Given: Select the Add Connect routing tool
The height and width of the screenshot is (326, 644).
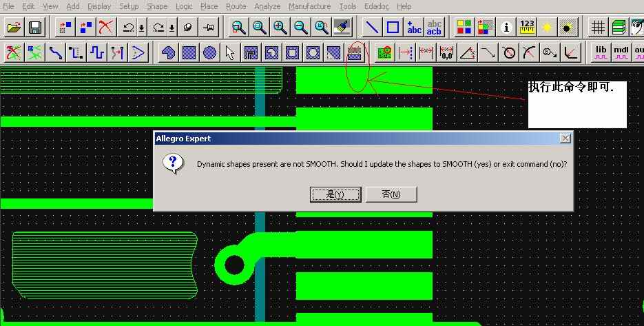Looking at the screenshot, I should pyautogui.click(x=56, y=52).
